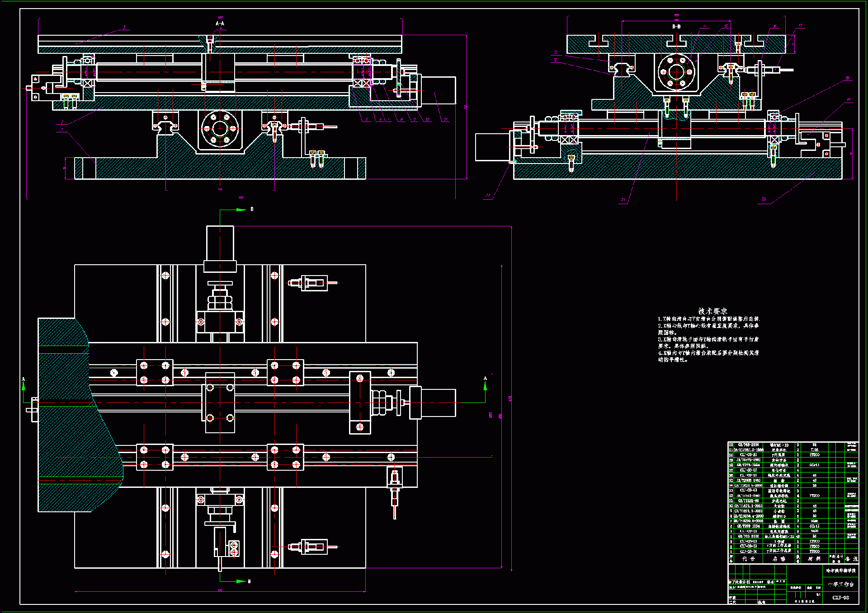Click the B-B section view label
The image size is (868, 613).
click(676, 27)
